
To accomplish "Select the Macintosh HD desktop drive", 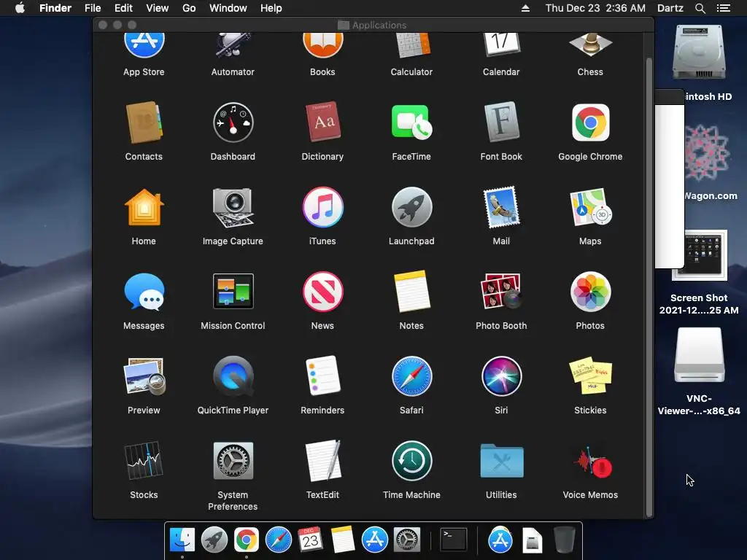I will point(699,52).
